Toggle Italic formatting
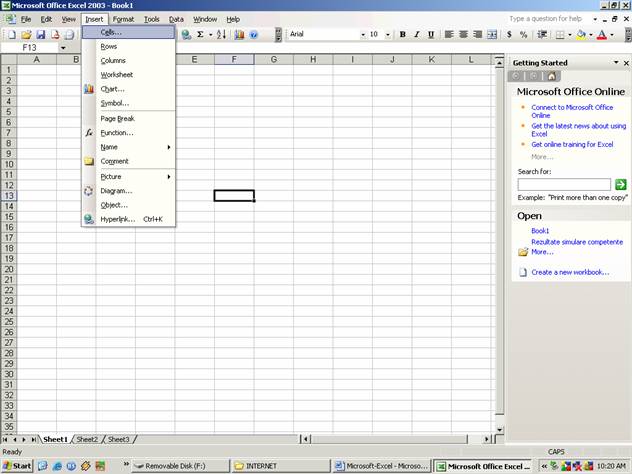This screenshot has width=632, height=474. (417, 35)
